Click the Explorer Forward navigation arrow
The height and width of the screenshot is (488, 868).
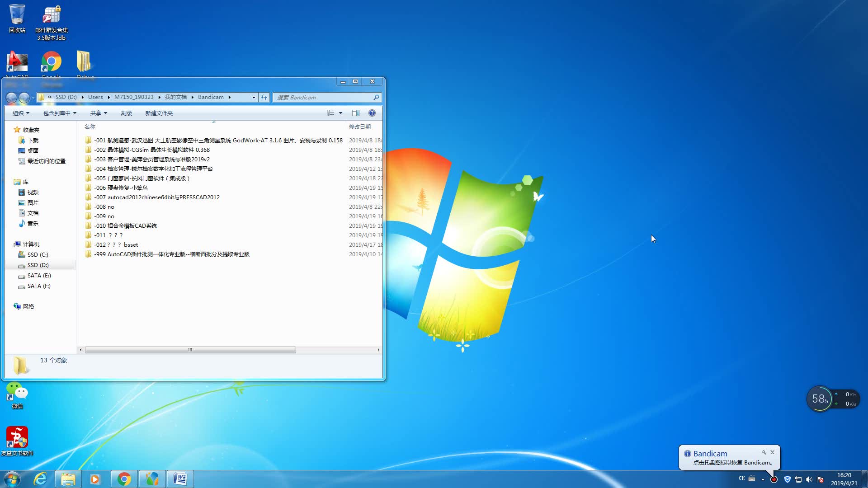click(x=24, y=97)
